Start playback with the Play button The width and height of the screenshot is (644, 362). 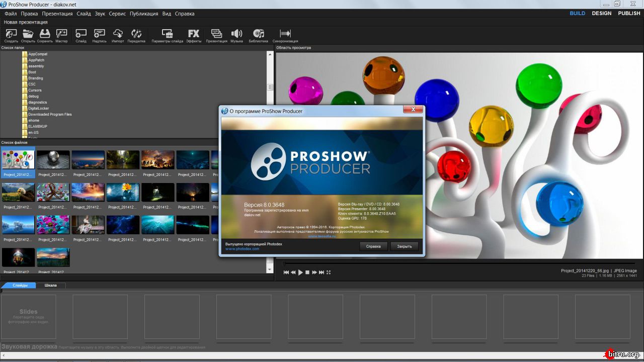coord(300,273)
